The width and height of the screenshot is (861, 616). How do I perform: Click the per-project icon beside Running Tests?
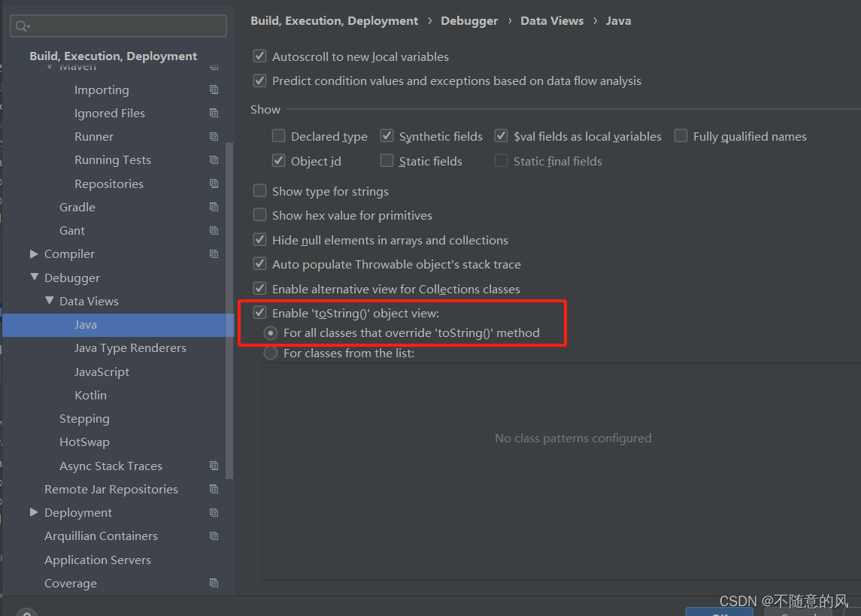coord(214,159)
